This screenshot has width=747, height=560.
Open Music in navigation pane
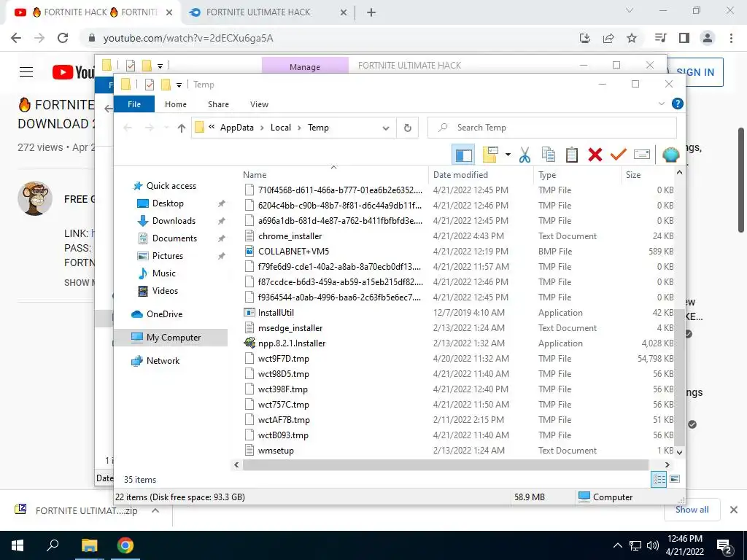point(164,273)
